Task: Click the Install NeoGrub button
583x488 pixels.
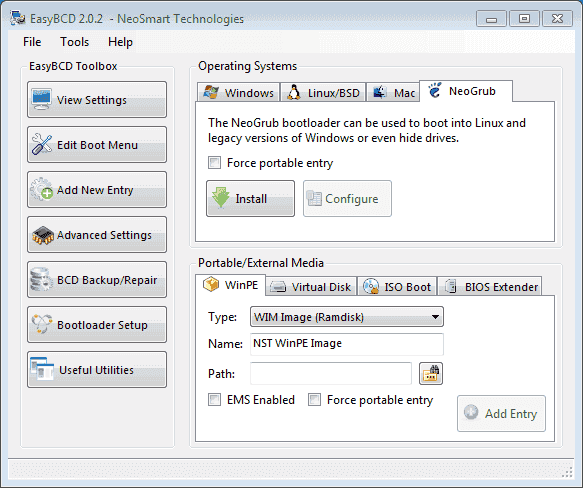Action: (251, 199)
